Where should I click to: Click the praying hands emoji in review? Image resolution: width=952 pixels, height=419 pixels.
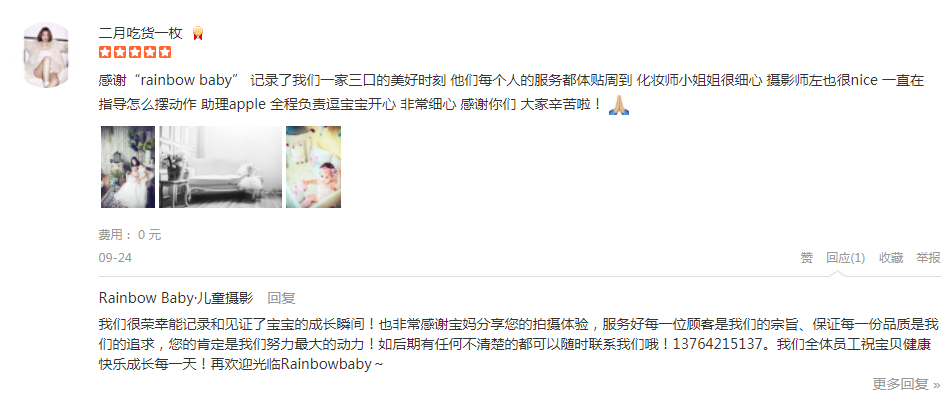619,104
